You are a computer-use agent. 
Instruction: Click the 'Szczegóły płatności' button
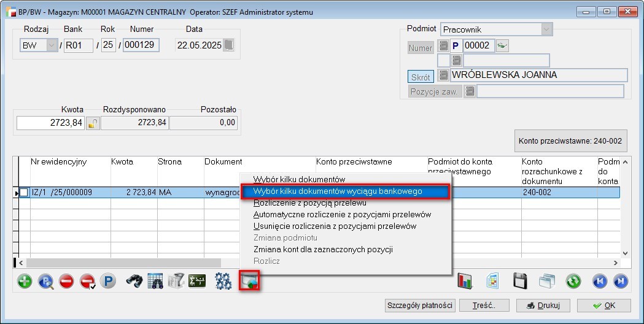click(x=420, y=306)
